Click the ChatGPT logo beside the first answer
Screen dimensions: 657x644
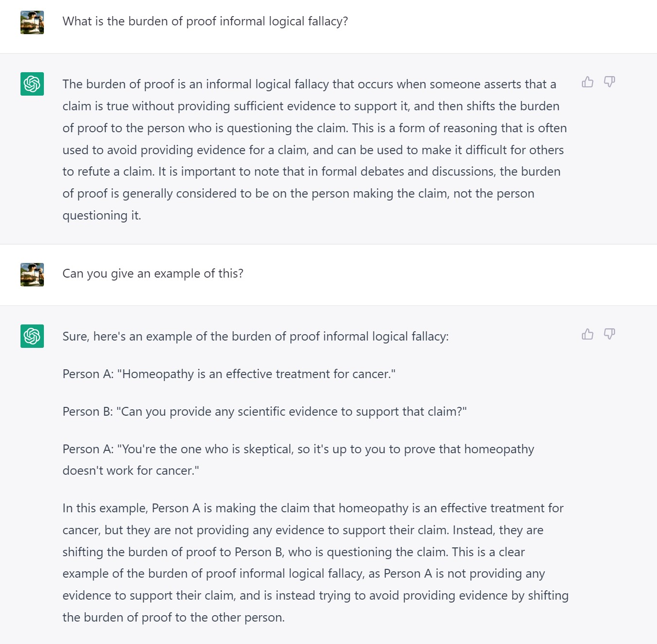32,84
